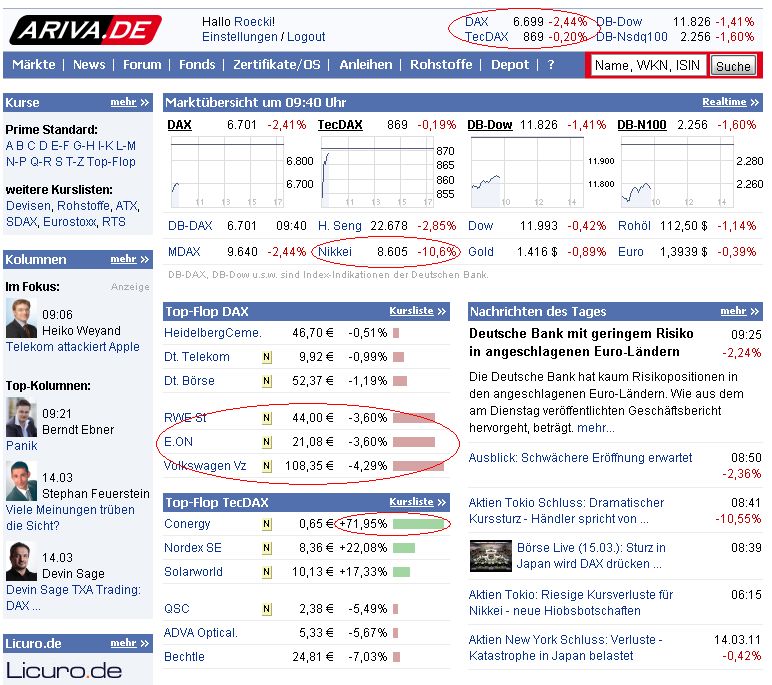Click the N icon beside Nordex SE
The height and width of the screenshot is (685, 772).
(x=266, y=548)
